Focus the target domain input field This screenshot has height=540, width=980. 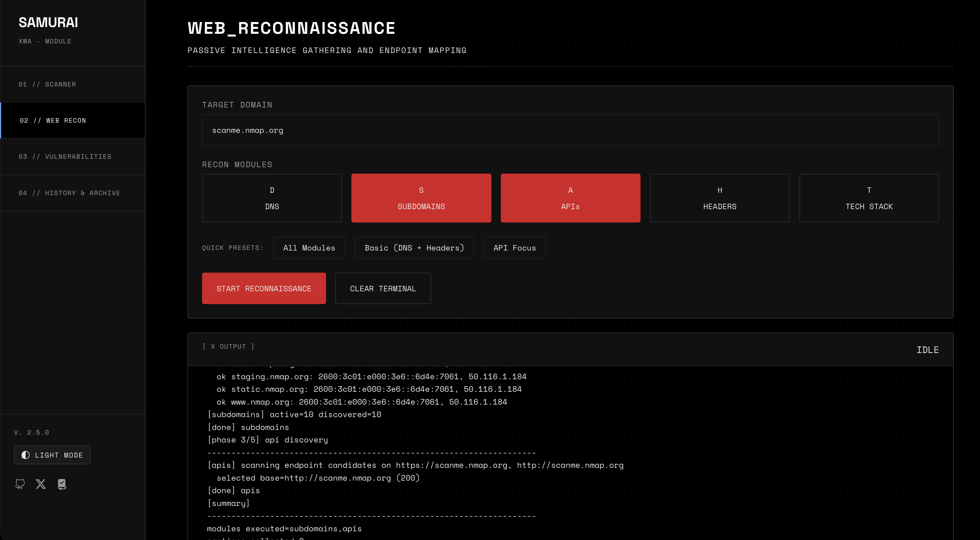pyautogui.click(x=570, y=130)
